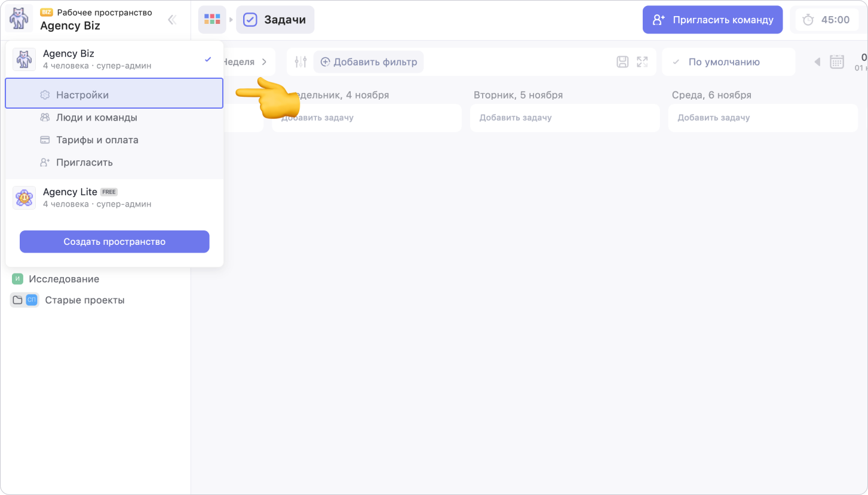Click the Agency Lite flower avatar
Image resolution: width=868 pixels, height=495 pixels.
tap(24, 197)
